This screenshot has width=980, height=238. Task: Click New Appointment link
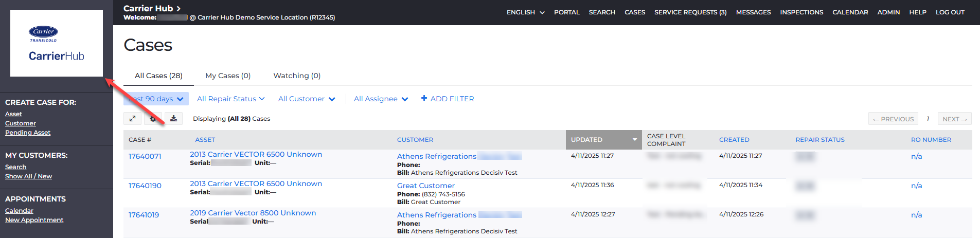(x=34, y=220)
